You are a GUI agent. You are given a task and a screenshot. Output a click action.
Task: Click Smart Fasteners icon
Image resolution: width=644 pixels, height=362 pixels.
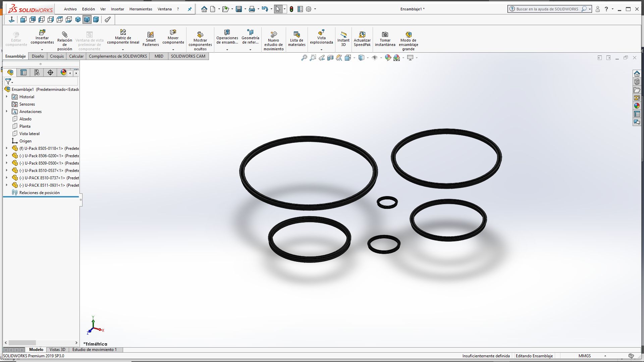151,35
